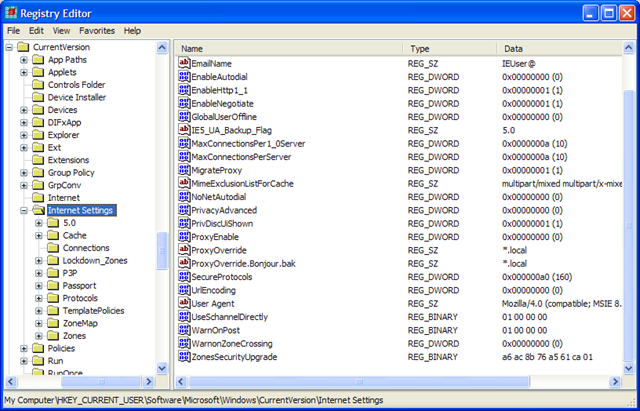The width and height of the screenshot is (640, 411).
Task: Expand the Devices key
Action: (24, 110)
